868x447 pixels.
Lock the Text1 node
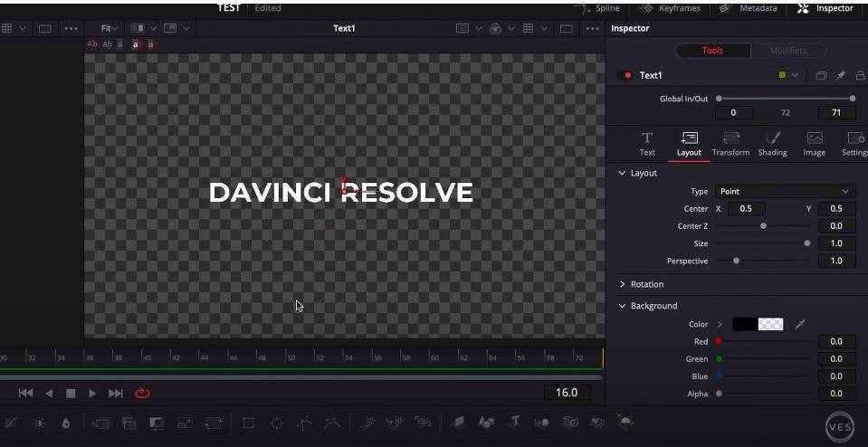[x=860, y=75]
